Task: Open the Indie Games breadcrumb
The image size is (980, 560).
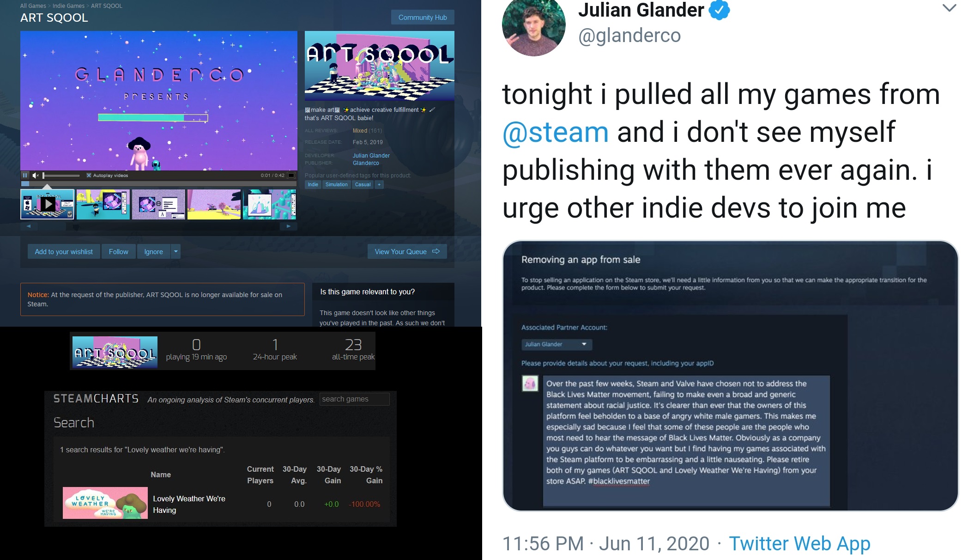Action: point(68,6)
